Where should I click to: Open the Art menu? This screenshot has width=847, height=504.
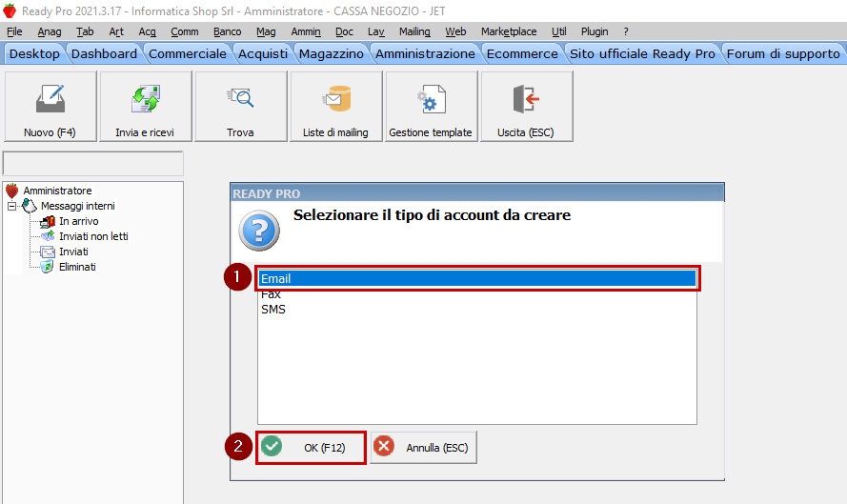(x=116, y=31)
